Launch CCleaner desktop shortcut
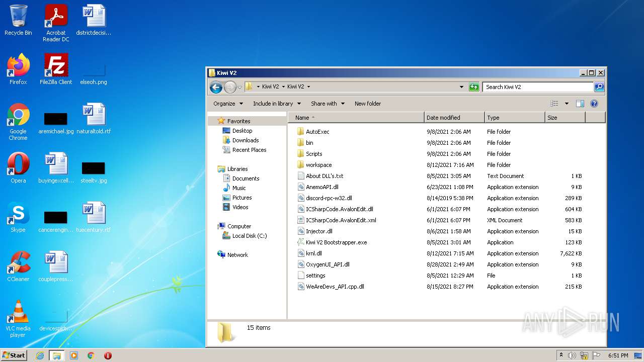Screen dimensions: 644x362 [x=18, y=266]
